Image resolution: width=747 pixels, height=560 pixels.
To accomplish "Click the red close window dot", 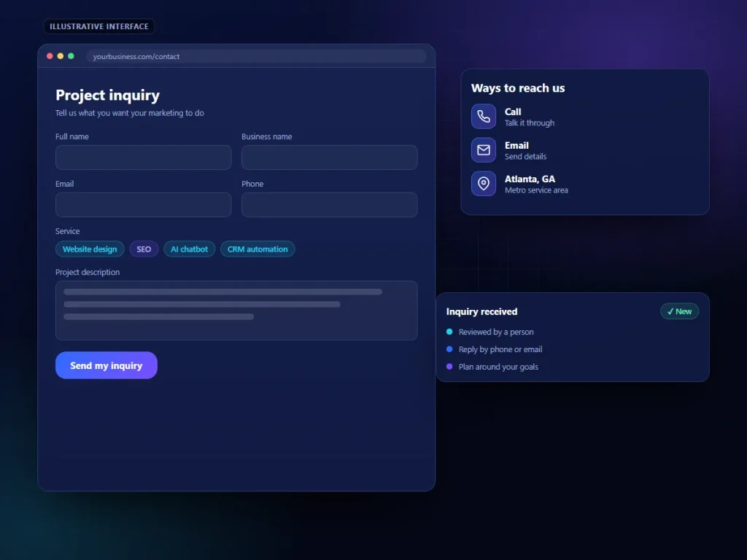I will pyautogui.click(x=50, y=56).
